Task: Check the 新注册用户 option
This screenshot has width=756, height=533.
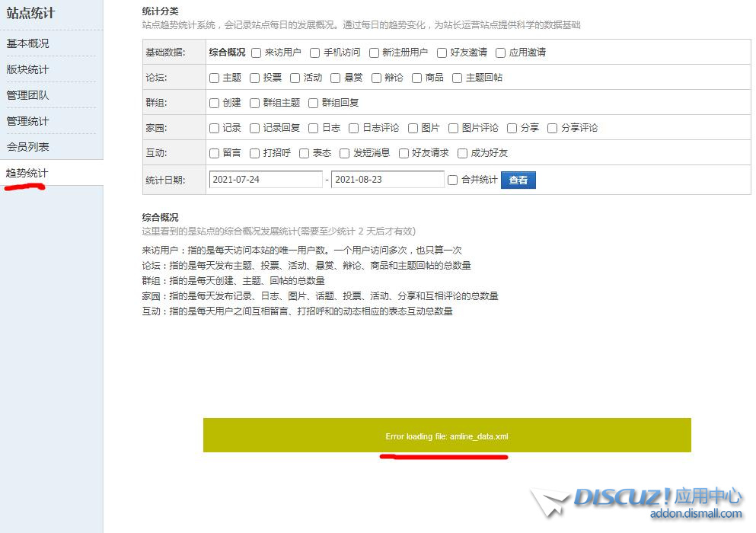Action: (x=375, y=53)
